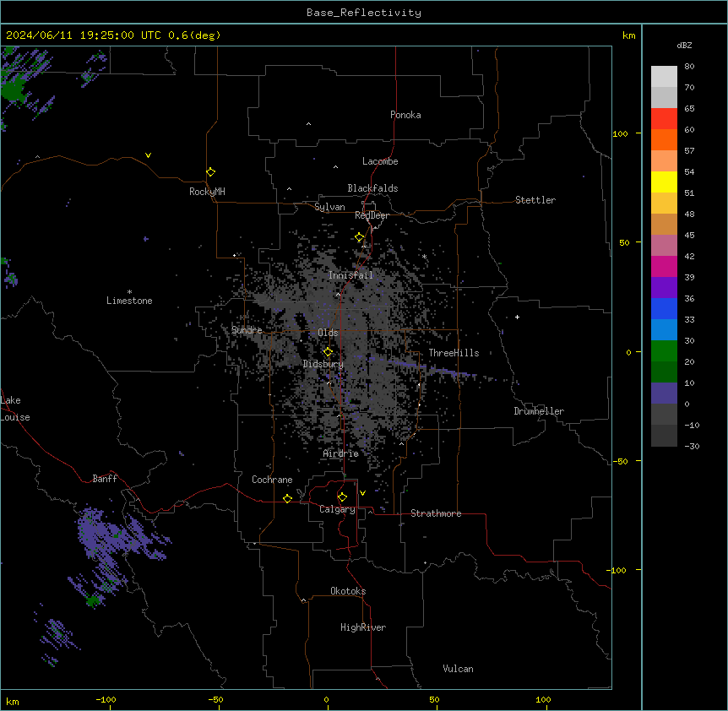Select the red 60-65 dBZ legend swatch
The height and width of the screenshot is (711, 728).
click(664, 119)
